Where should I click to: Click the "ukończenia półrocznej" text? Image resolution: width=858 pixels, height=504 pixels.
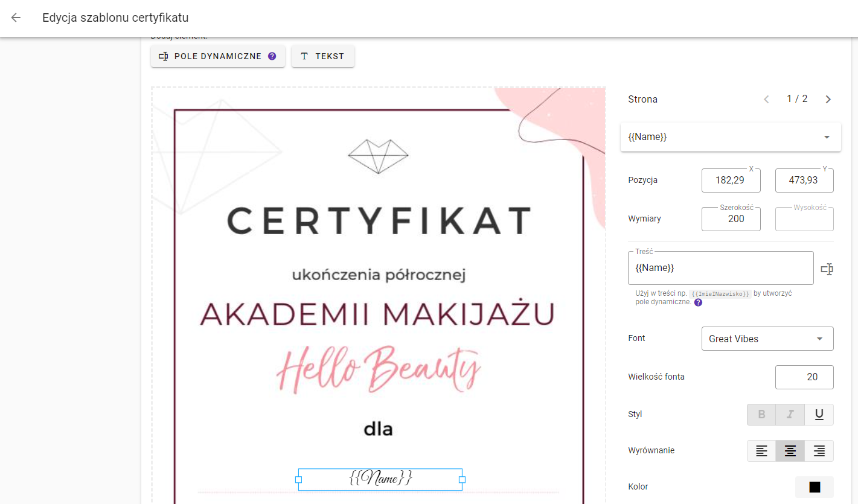click(x=379, y=276)
